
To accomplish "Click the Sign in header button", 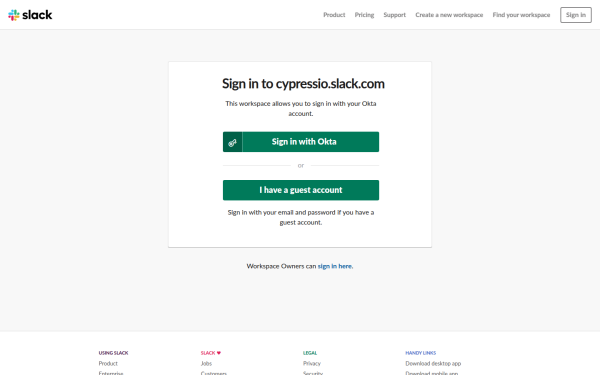I will 576,15.
